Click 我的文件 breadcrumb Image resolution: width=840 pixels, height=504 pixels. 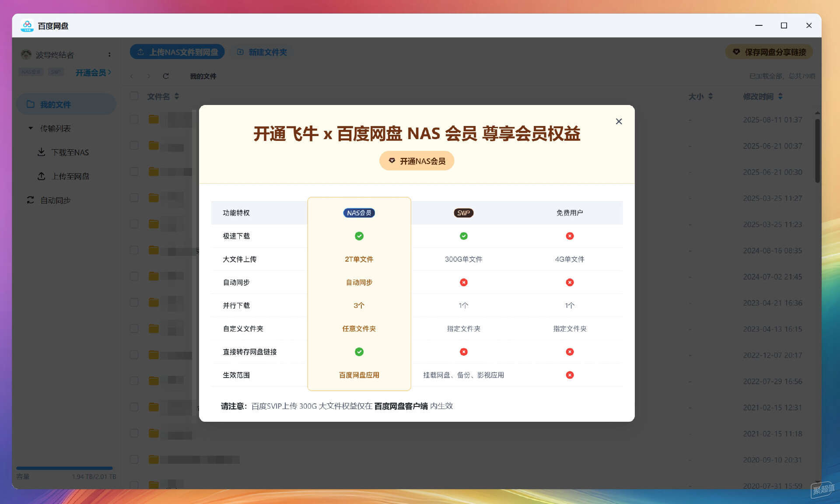203,76
